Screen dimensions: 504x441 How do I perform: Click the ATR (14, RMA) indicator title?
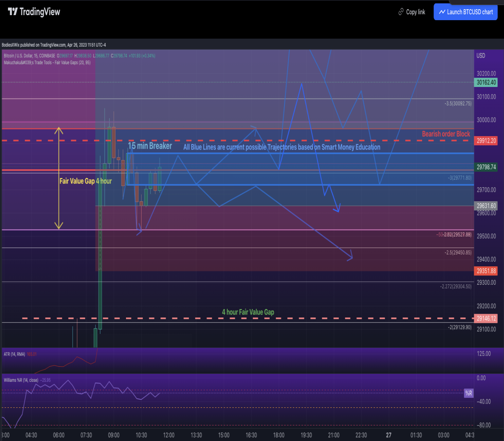click(x=15, y=354)
